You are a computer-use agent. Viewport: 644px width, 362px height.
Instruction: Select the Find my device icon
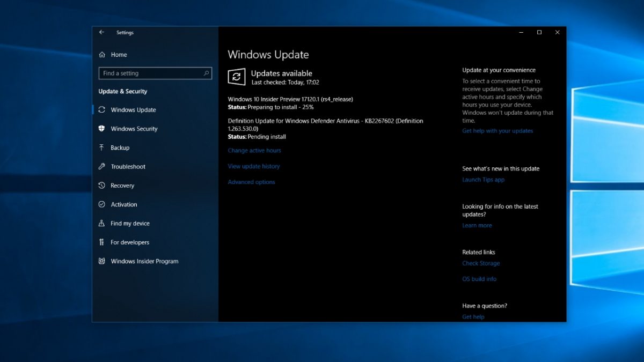click(103, 223)
